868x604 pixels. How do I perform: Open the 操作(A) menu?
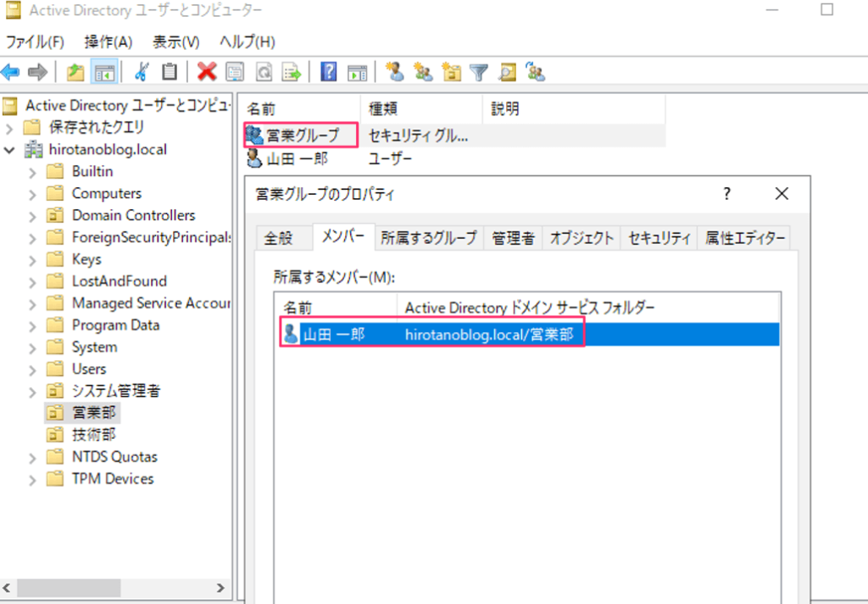pyautogui.click(x=108, y=42)
